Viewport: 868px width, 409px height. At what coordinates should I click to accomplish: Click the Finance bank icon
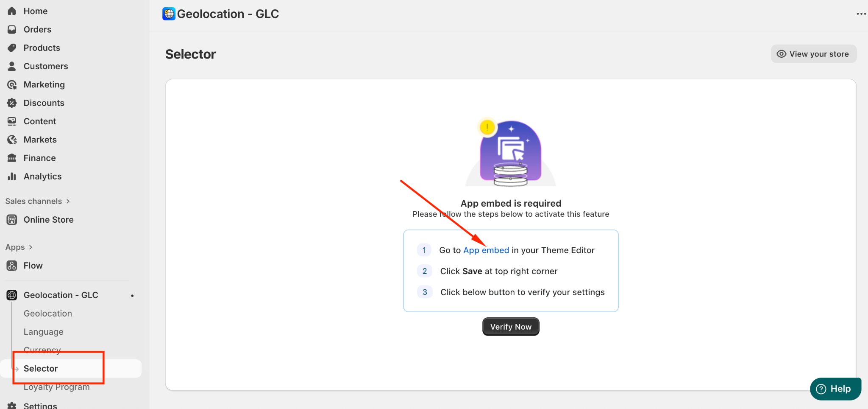point(12,158)
